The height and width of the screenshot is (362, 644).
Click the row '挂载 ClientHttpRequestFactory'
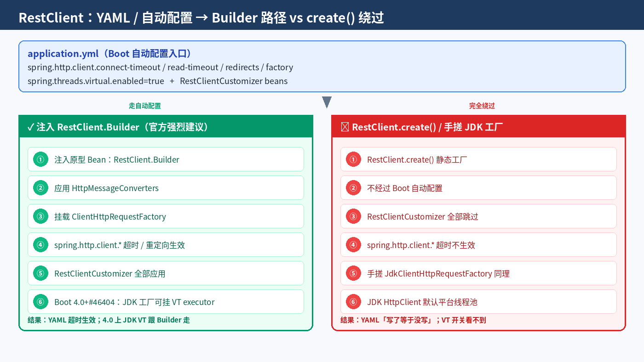(x=166, y=216)
